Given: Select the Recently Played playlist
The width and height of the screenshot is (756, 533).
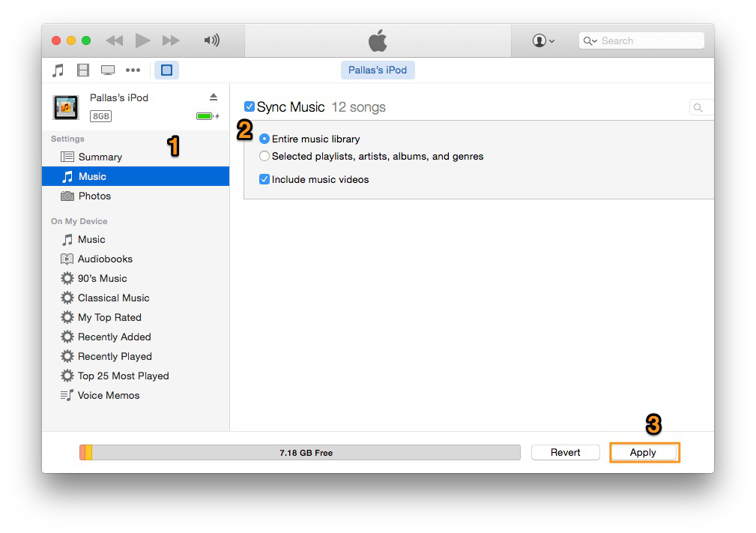Looking at the screenshot, I should click(x=136, y=357).
